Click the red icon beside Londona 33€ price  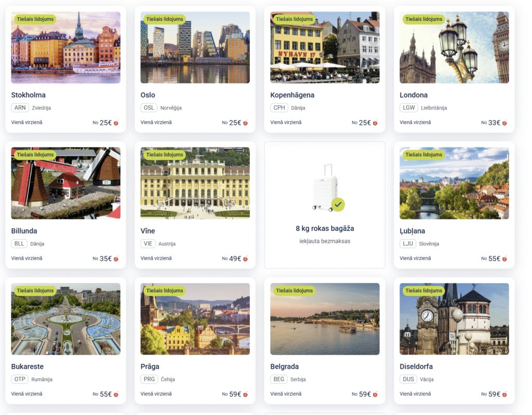(x=504, y=123)
